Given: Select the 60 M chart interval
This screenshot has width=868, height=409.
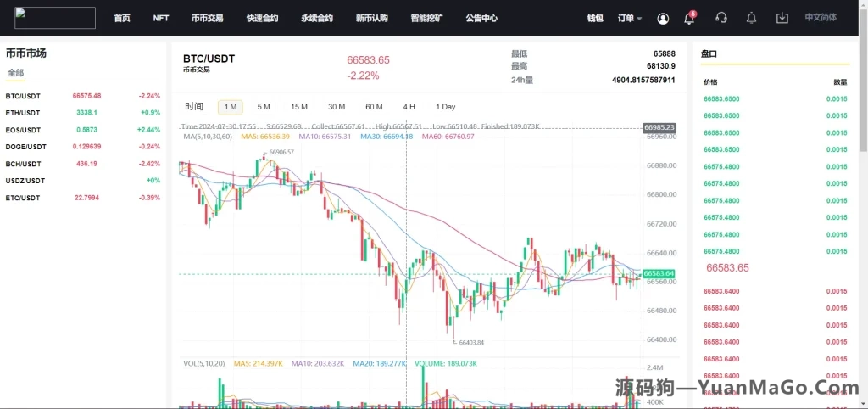Looking at the screenshot, I should (374, 107).
